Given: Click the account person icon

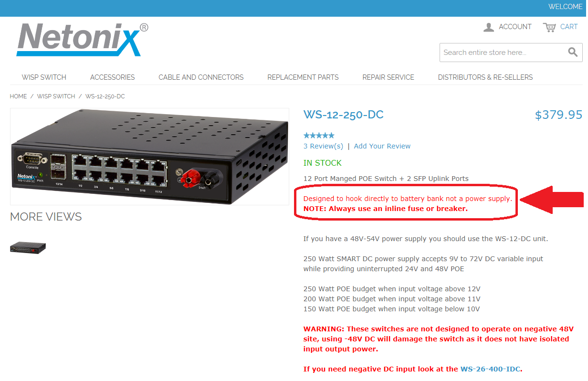Looking at the screenshot, I should 489,27.
